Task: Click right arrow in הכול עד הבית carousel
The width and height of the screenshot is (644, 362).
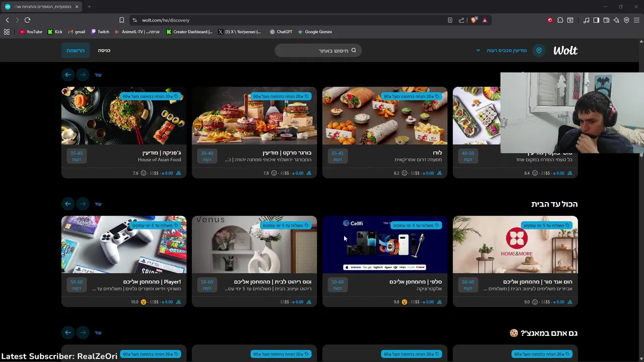Action: point(83,204)
